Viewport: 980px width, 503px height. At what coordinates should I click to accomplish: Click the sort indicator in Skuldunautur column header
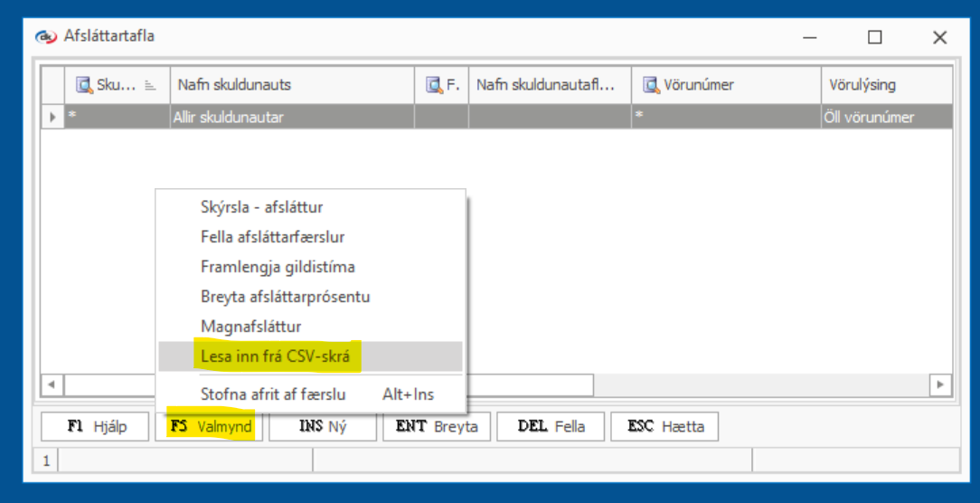[151, 85]
